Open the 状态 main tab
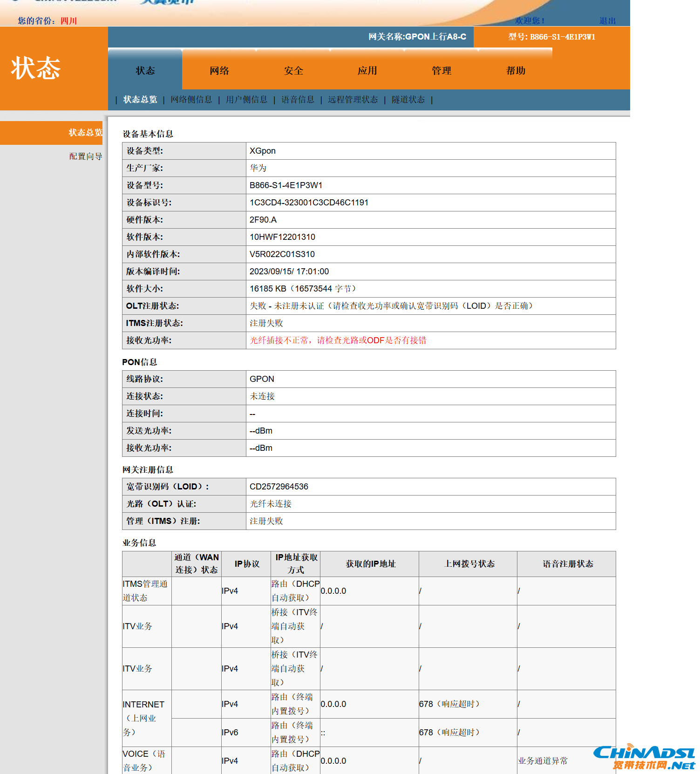 click(145, 70)
